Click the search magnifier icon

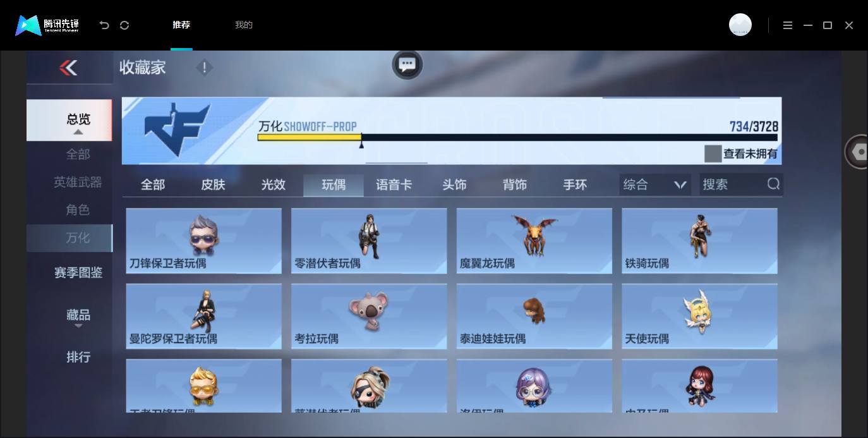[773, 184]
